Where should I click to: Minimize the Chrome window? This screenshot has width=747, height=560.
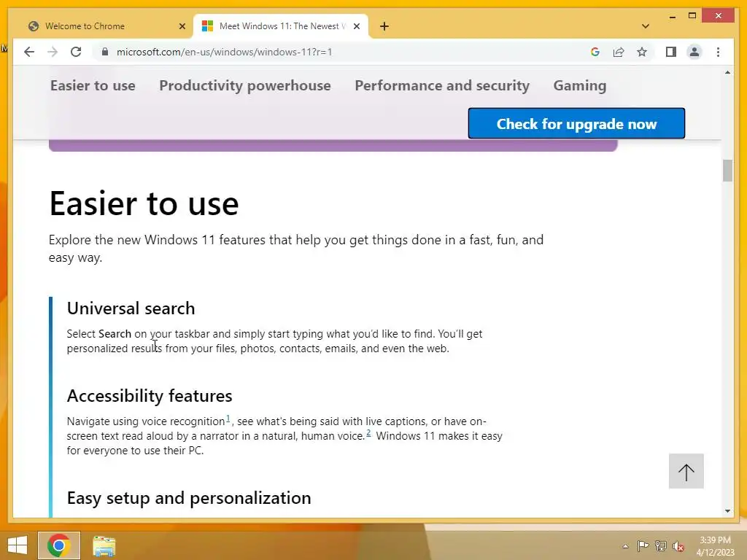pos(672,16)
